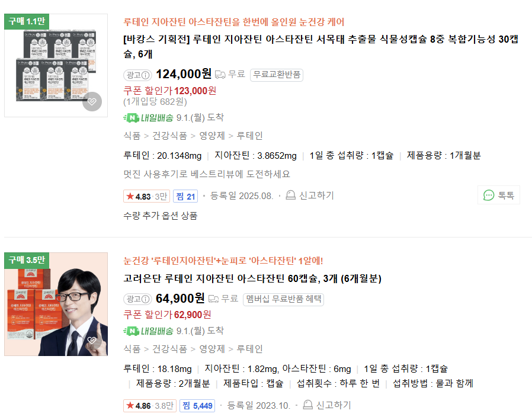
Task: Open 고려은단 루테인 지아잔틴 product title
Action: pyautogui.click(x=252, y=278)
